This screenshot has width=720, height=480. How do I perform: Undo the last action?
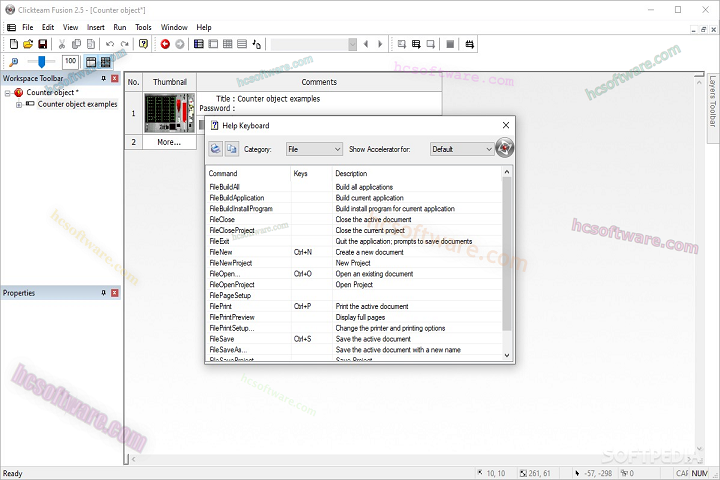[110, 44]
